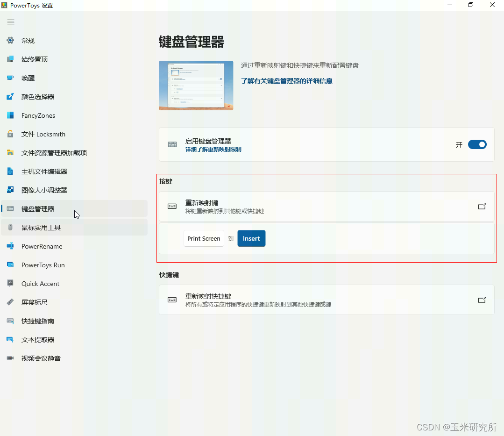The height and width of the screenshot is (436, 504).
Task: Click the 按键 section label
Action: tap(166, 181)
